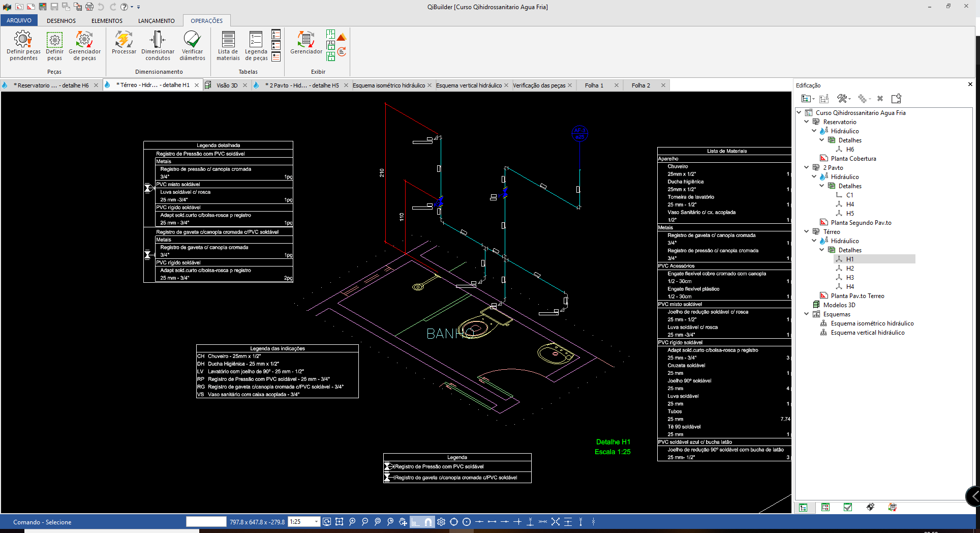
Task: Toggle the intersection X snap in status bar
Action: pos(556,521)
